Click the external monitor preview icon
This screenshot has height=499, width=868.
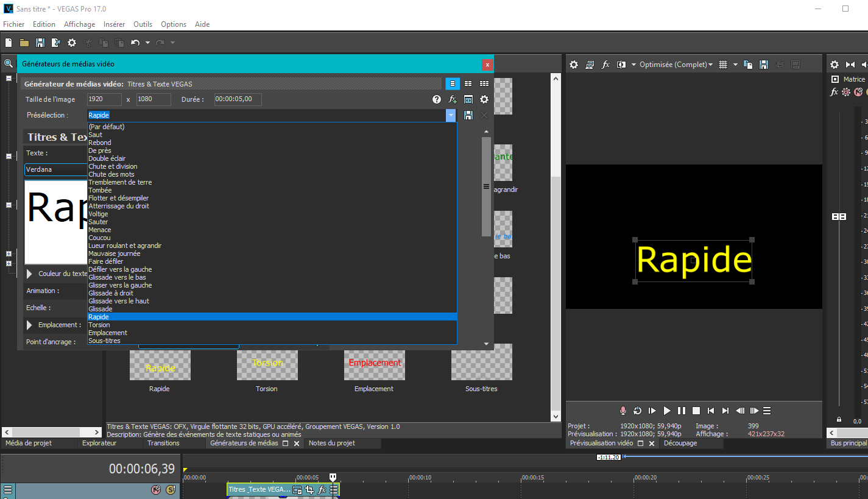(590, 65)
